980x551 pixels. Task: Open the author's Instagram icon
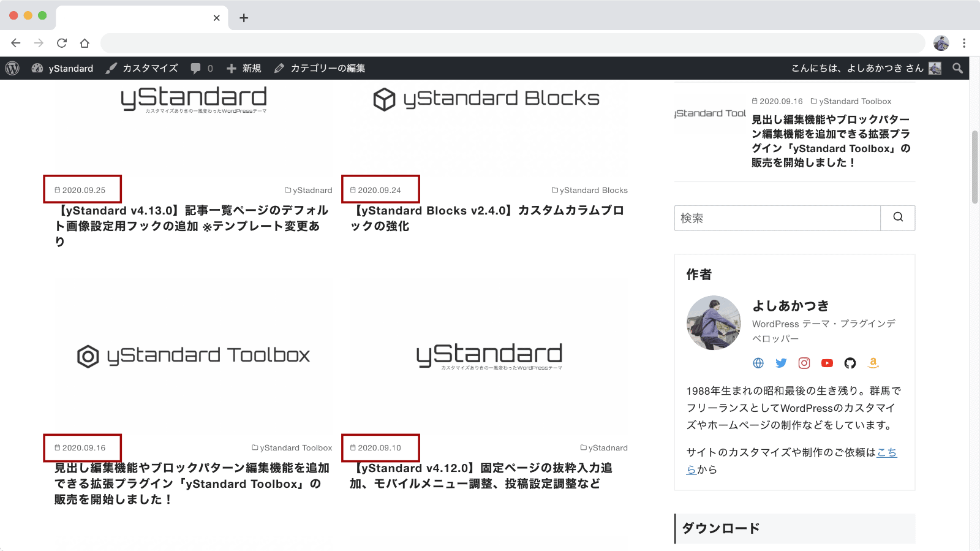click(804, 363)
